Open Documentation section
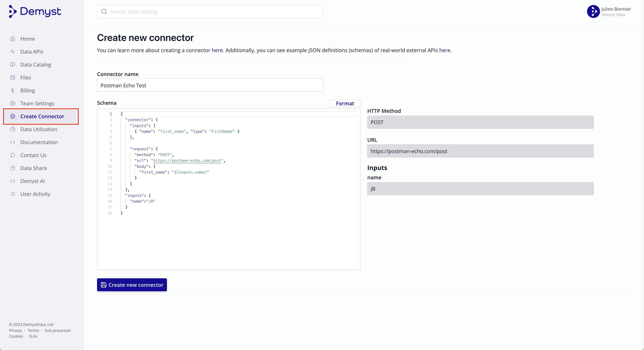Screen dimensions: 644x350 pyautogui.click(x=39, y=142)
